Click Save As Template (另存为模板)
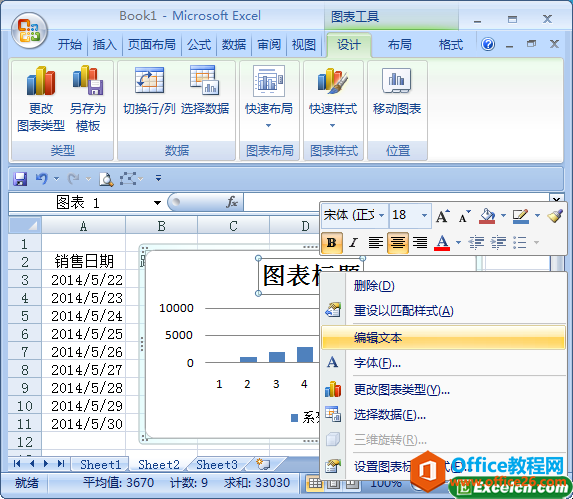 click(88, 99)
